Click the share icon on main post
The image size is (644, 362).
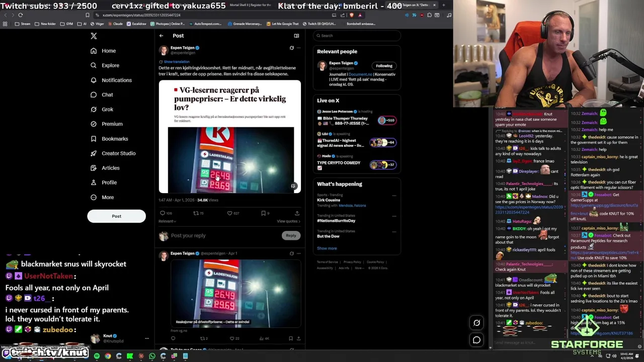(x=297, y=213)
